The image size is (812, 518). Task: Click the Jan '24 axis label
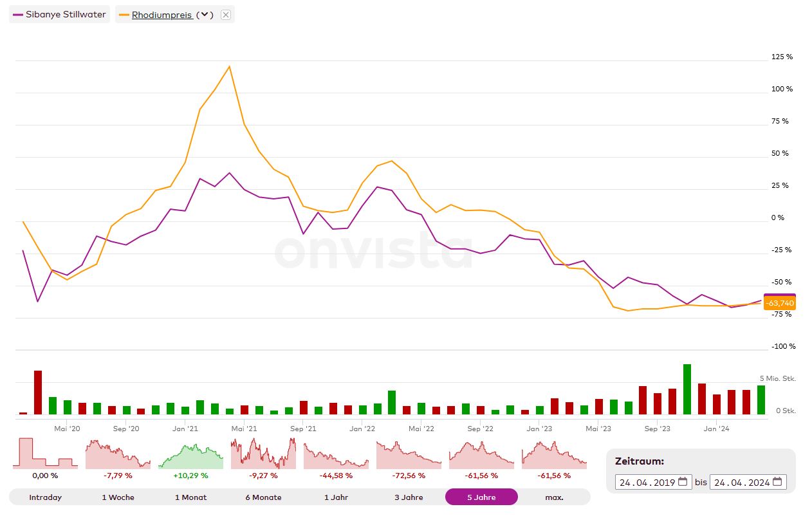(x=716, y=428)
